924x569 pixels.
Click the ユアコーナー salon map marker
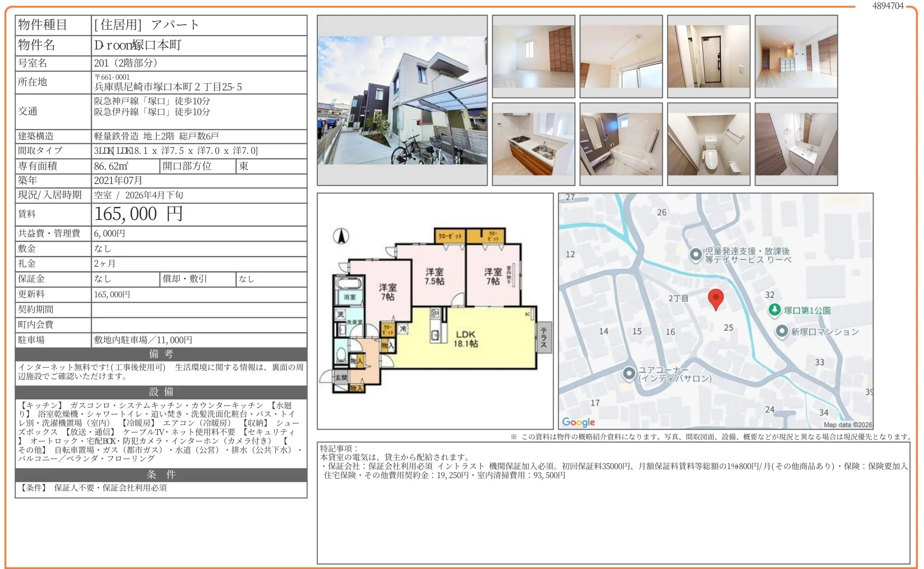pyautogui.click(x=628, y=373)
